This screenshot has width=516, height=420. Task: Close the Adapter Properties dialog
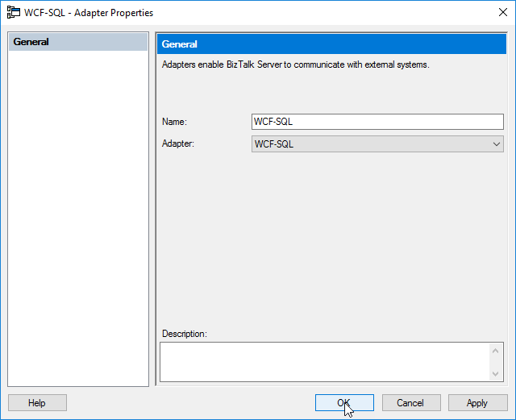502,13
